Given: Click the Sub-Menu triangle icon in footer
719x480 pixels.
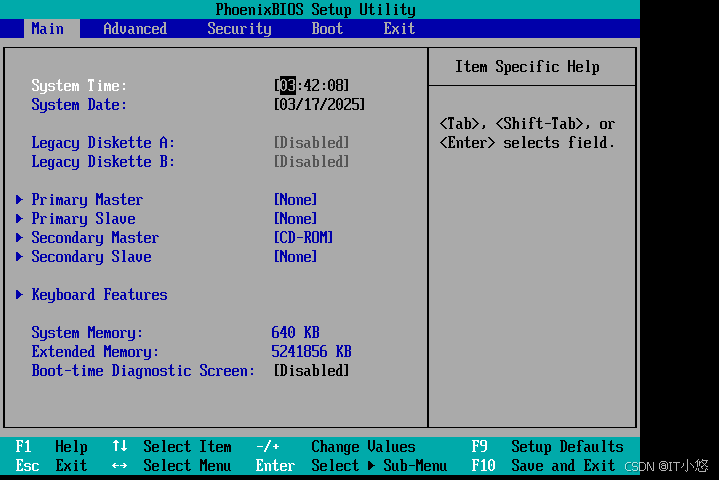Looking at the screenshot, I should pos(371,466).
